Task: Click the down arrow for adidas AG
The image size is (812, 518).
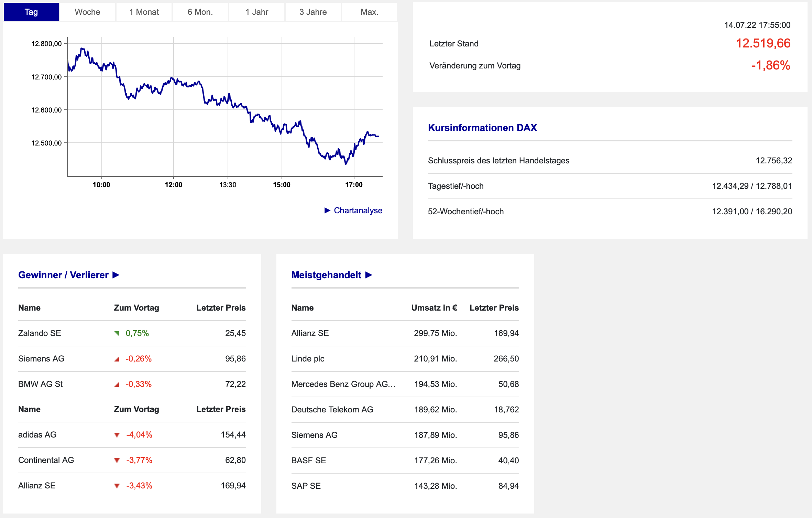Action: click(117, 435)
